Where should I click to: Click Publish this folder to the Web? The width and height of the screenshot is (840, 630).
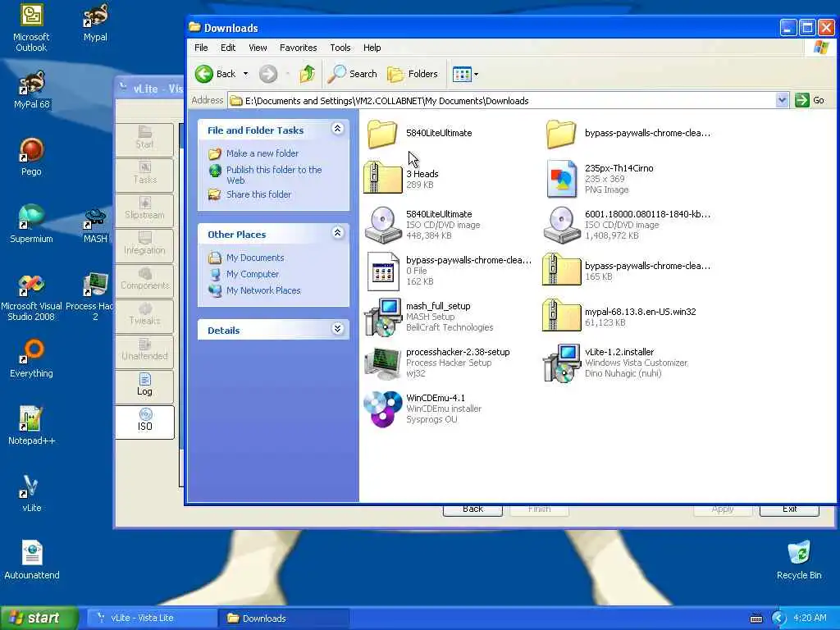tap(274, 175)
